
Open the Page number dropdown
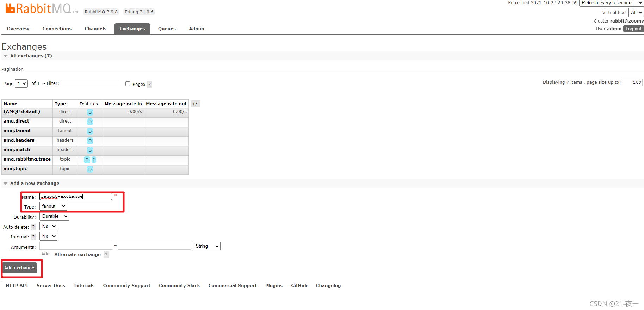click(x=21, y=83)
